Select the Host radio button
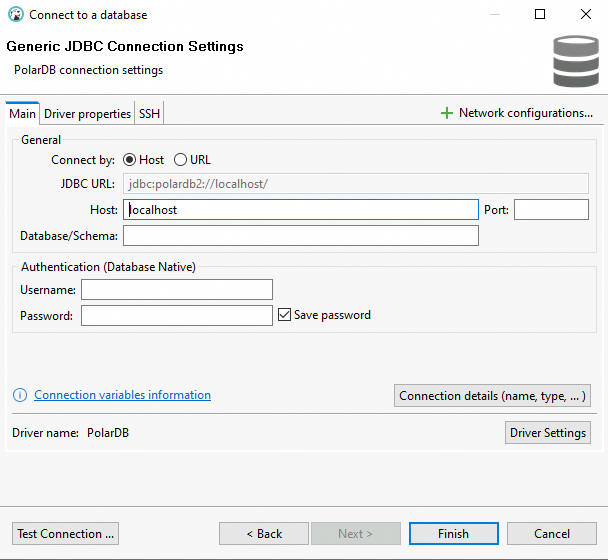This screenshot has height=560, width=608. tap(130, 160)
